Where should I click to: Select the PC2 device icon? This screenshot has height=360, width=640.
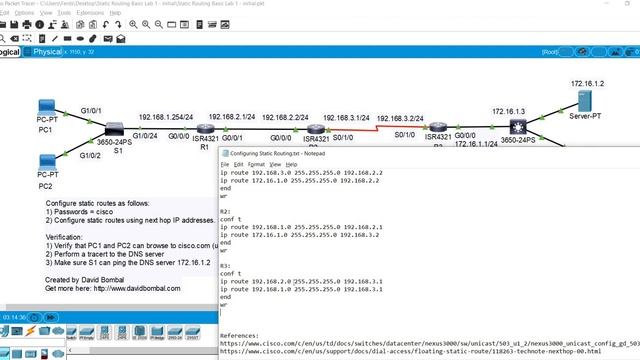pos(47,162)
